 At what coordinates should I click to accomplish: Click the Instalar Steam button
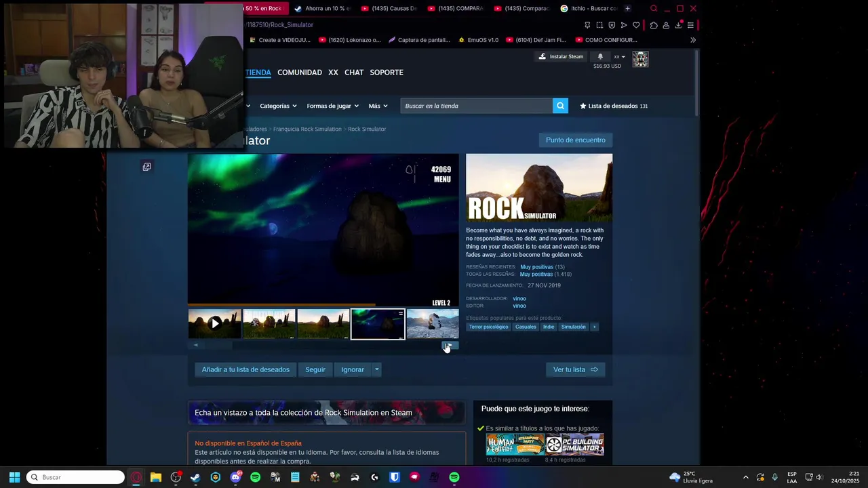pyautogui.click(x=561, y=56)
